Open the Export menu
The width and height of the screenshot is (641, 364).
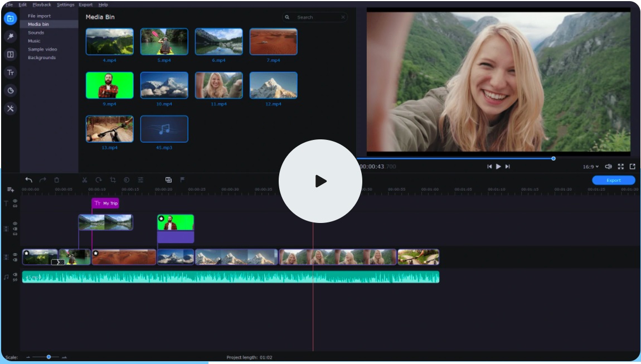85,4
